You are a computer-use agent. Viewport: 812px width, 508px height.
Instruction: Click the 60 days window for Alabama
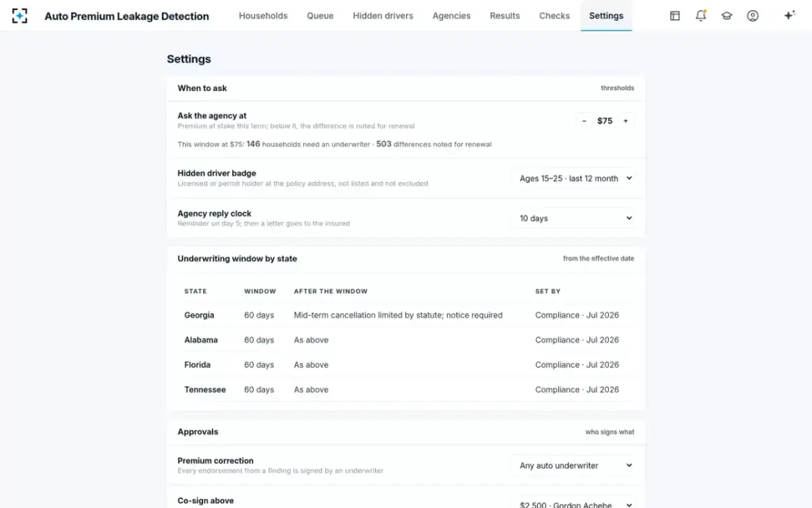point(259,340)
